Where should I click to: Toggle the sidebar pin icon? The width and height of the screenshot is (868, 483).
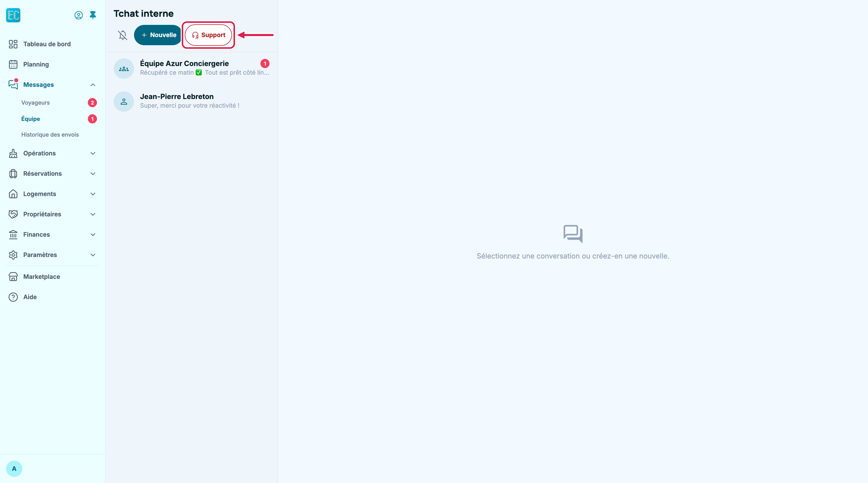click(93, 15)
